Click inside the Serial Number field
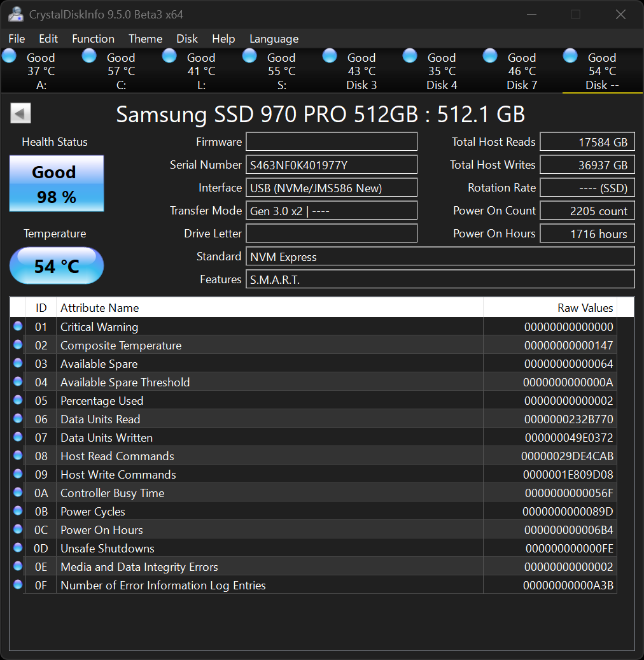644x660 pixels. pyautogui.click(x=331, y=164)
